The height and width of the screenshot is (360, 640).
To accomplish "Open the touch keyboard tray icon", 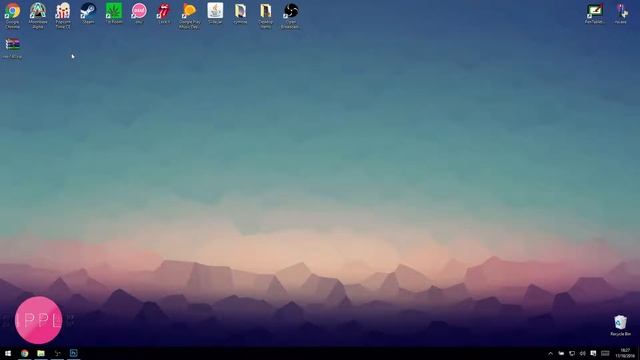I will click(x=605, y=353).
